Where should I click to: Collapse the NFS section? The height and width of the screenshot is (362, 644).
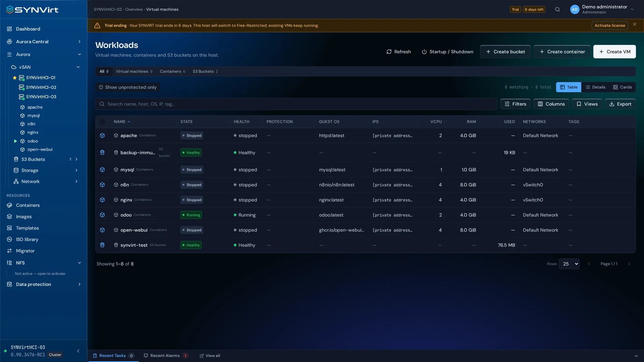pyautogui.click(x=79, y=263)
